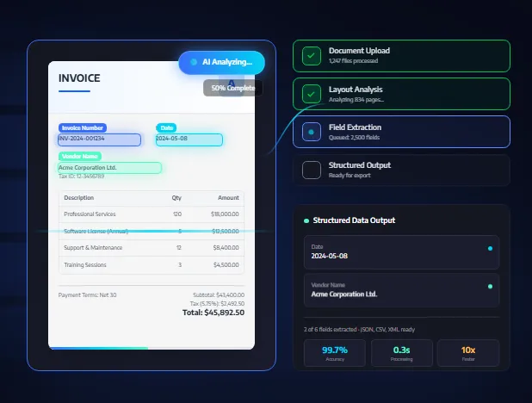Click the Amount column header
Screen dimensions: 532x403
(228, 197)
